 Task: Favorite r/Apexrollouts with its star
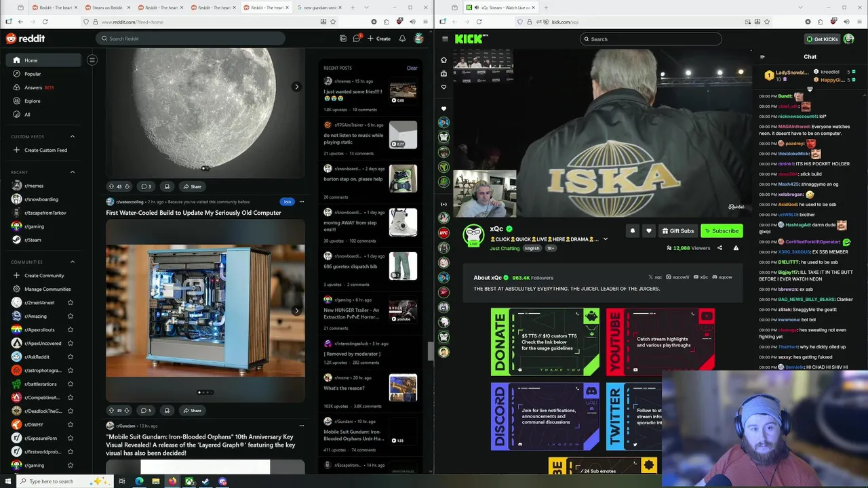(71, 330)
